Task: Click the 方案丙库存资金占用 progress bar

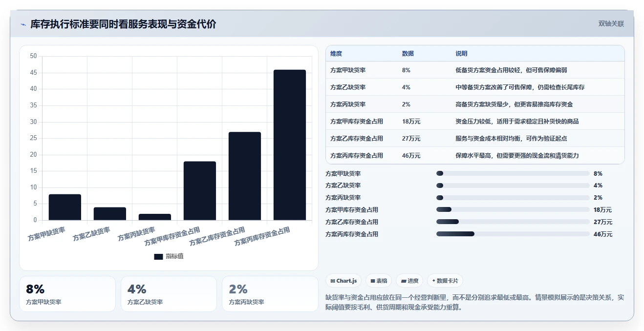Action: pyautogui.click(x=513, y=234)
